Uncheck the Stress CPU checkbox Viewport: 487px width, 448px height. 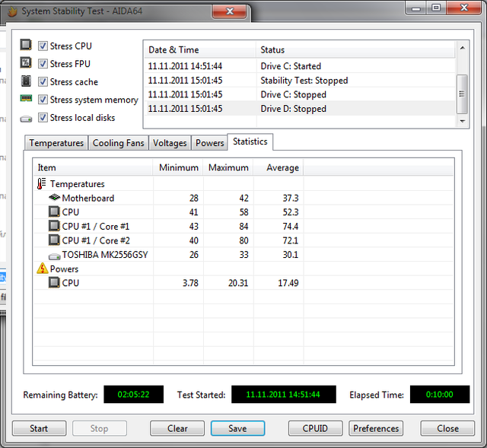[43, 46]
